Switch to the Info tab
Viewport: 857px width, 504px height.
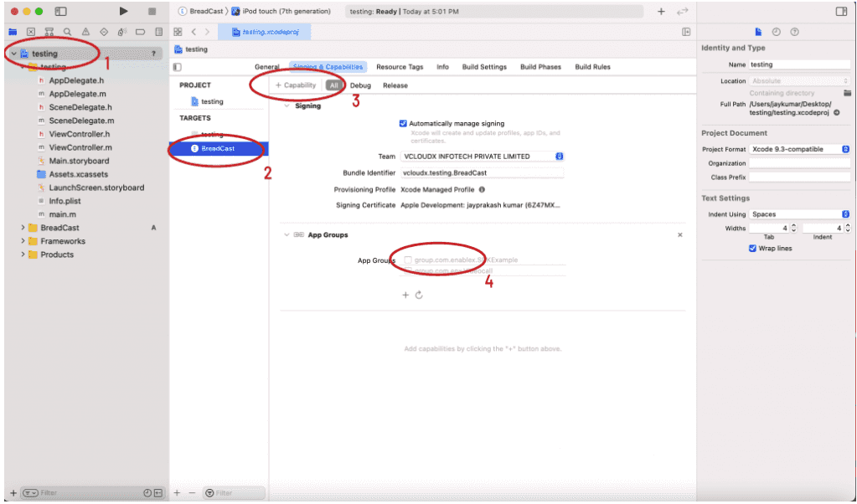(442, 67)
